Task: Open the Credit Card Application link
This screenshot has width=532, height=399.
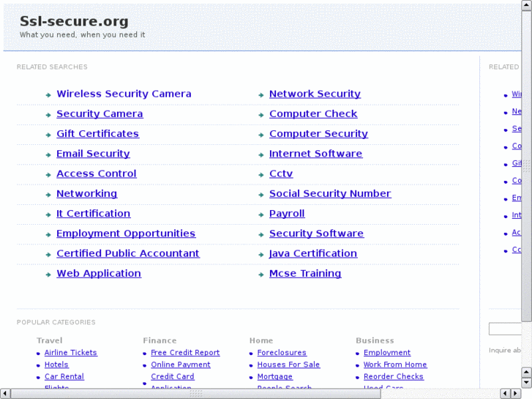Action: coord(173,381)
